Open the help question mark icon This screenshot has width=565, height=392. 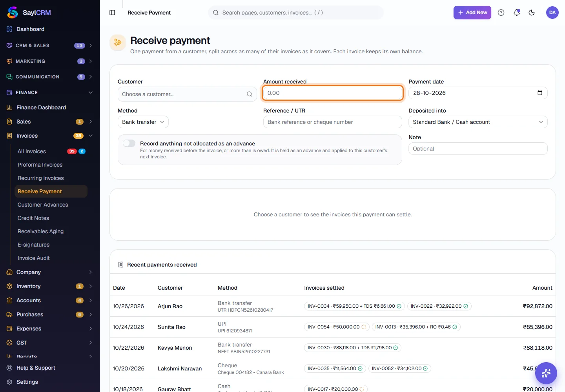tap(501, 13)
